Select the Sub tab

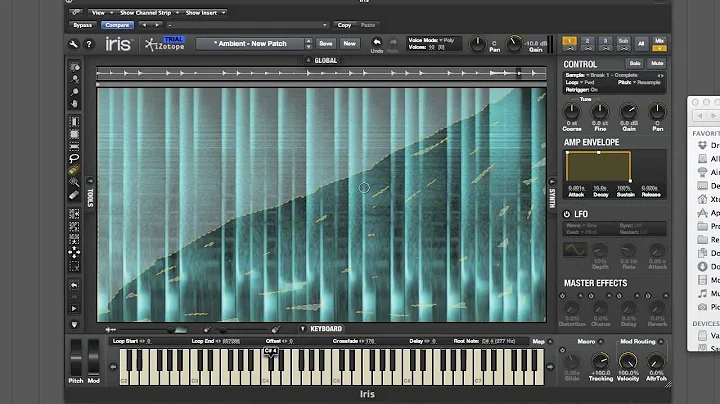pyautogui.click(x=623, y=41)
